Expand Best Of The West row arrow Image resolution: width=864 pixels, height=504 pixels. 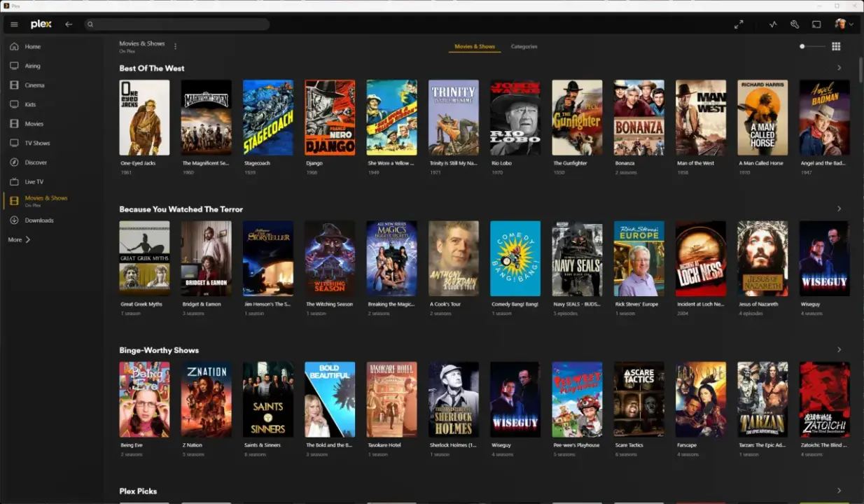[839, 68]
